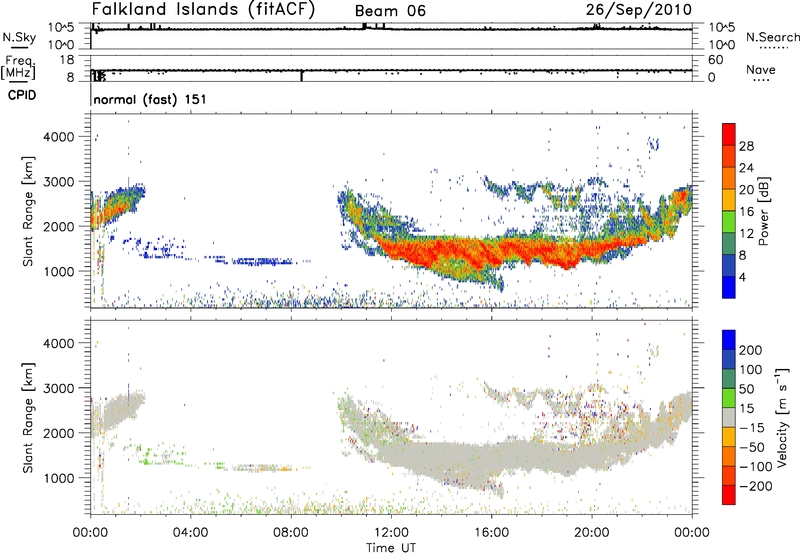The height and width of the screenshot is (554, 800).
Task: Click the blue bottom segment of power colorbar
Action: [x=729, y=287]
